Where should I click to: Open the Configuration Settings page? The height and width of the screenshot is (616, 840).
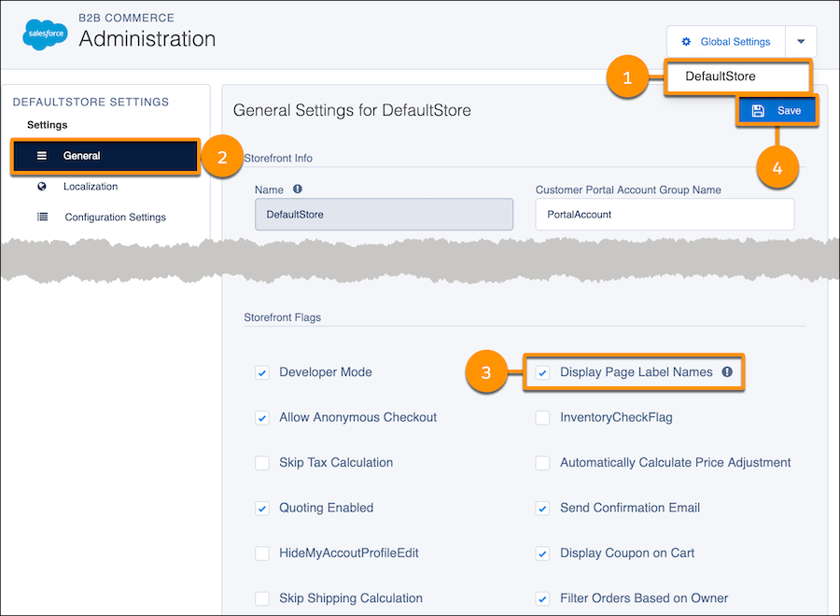pyautogui.click(x=115, y=217)
